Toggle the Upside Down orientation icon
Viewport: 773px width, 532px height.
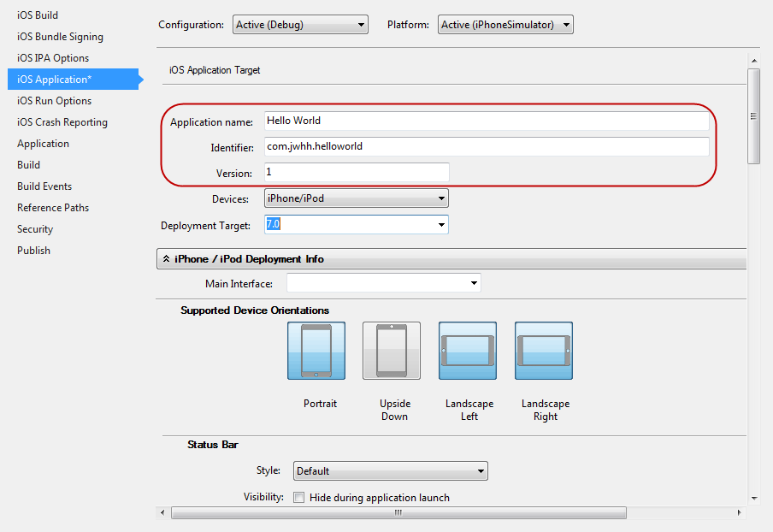(392, 351)
